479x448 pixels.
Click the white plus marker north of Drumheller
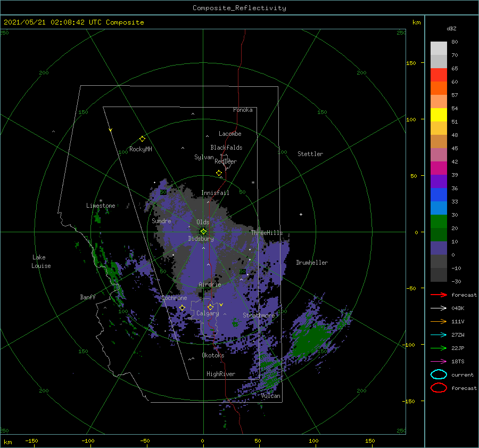tap(301, 214)
